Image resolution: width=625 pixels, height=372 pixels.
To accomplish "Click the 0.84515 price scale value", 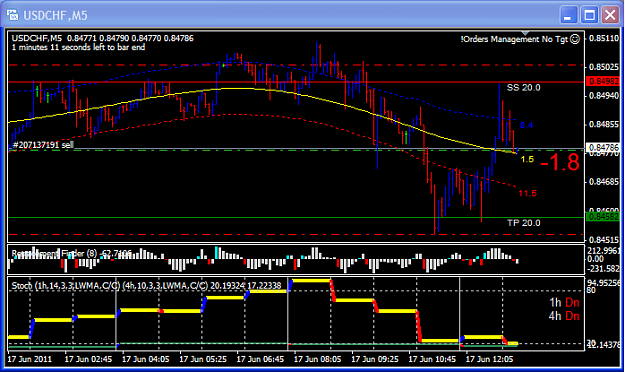I will pos(604,240).
